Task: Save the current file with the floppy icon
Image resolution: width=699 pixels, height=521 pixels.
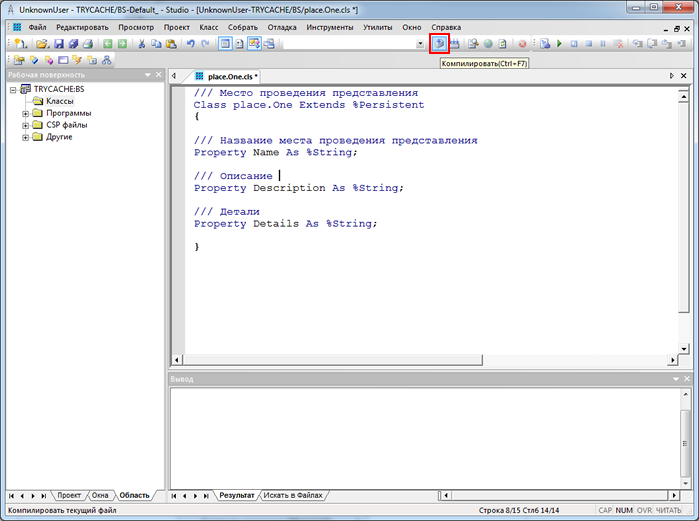Action: click(x=59, y=44)
